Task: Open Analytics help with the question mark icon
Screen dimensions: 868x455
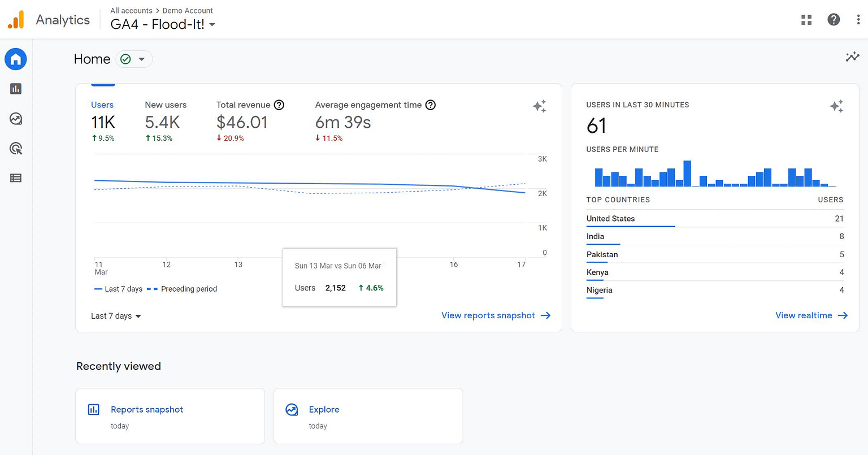Action: [834, 19]
